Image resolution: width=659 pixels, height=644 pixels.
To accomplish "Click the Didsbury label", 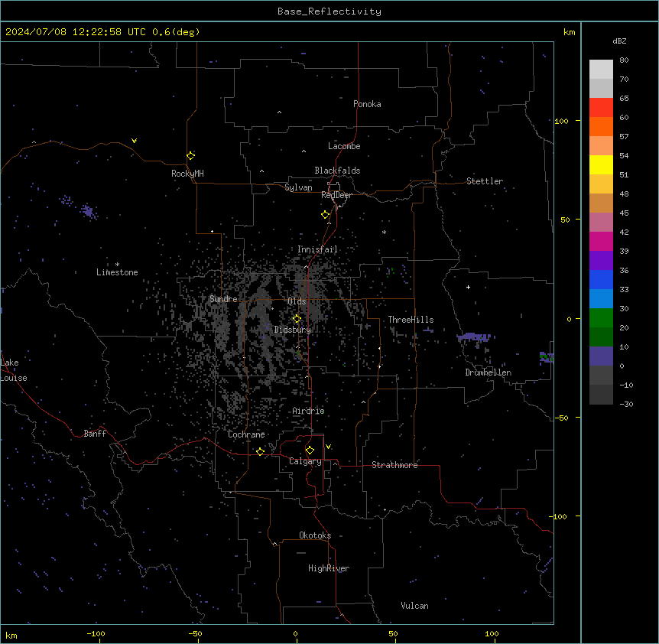I will coord(293,330).
